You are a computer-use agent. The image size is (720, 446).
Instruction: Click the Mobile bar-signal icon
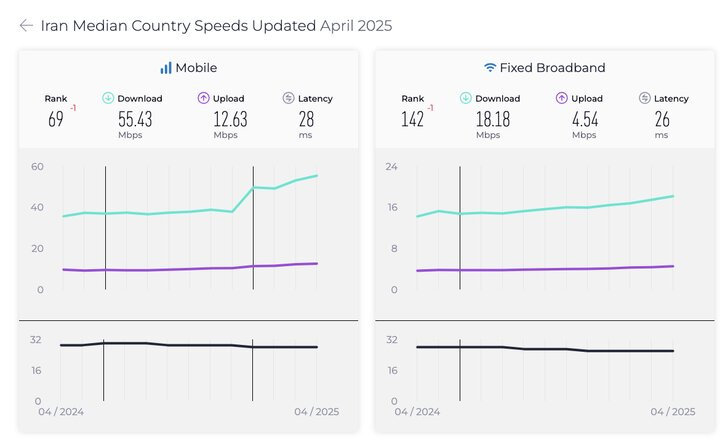click(166, 68)
